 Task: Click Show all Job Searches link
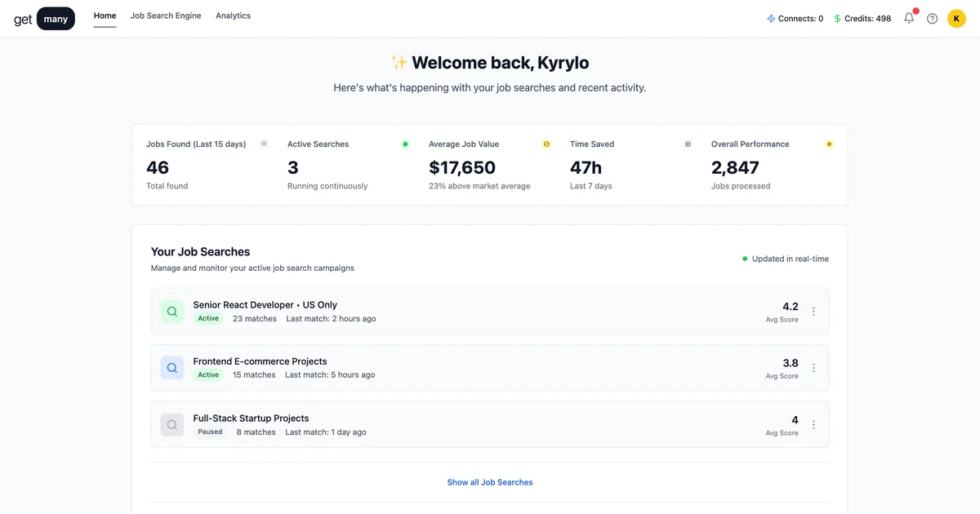(x=490, y=482)
